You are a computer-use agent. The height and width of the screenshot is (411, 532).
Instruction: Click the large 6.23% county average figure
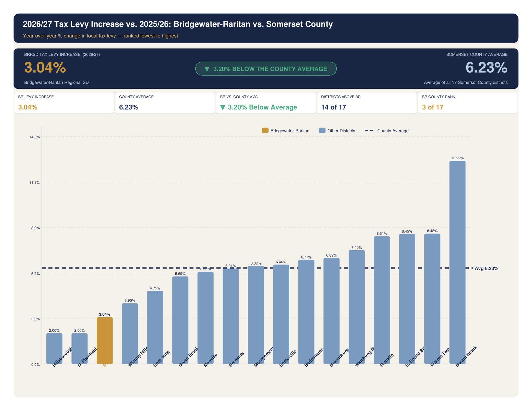tap(486, 68)
